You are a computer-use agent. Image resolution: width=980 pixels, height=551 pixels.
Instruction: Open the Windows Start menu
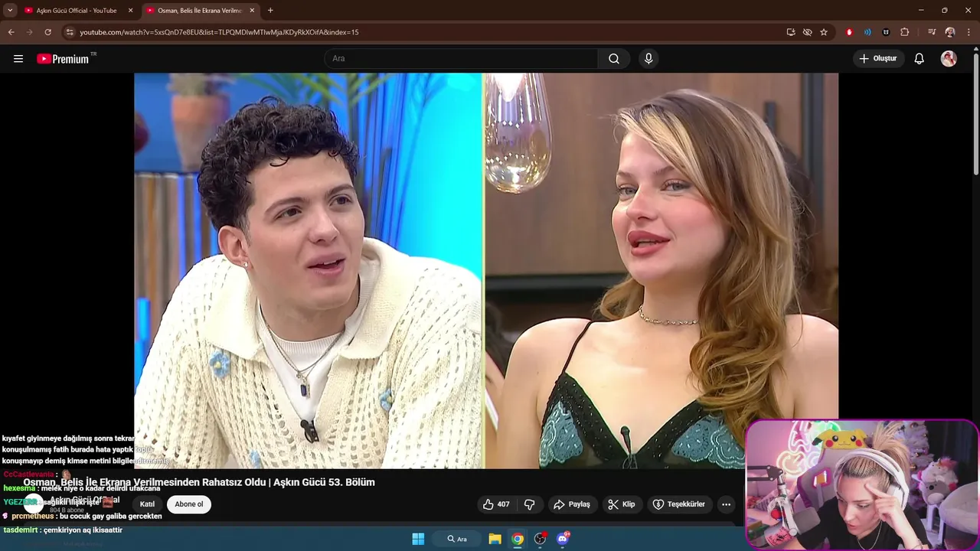tap(418, 539)
